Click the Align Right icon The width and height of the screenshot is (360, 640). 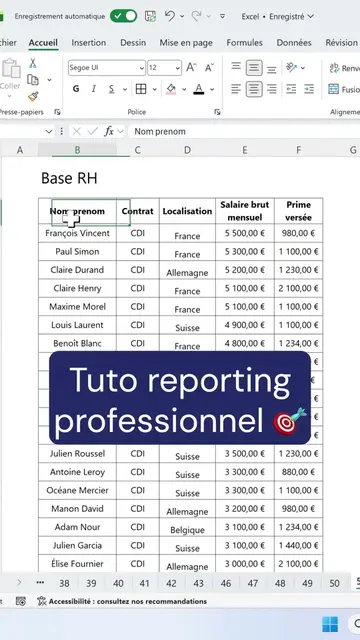tap(272, 89)
